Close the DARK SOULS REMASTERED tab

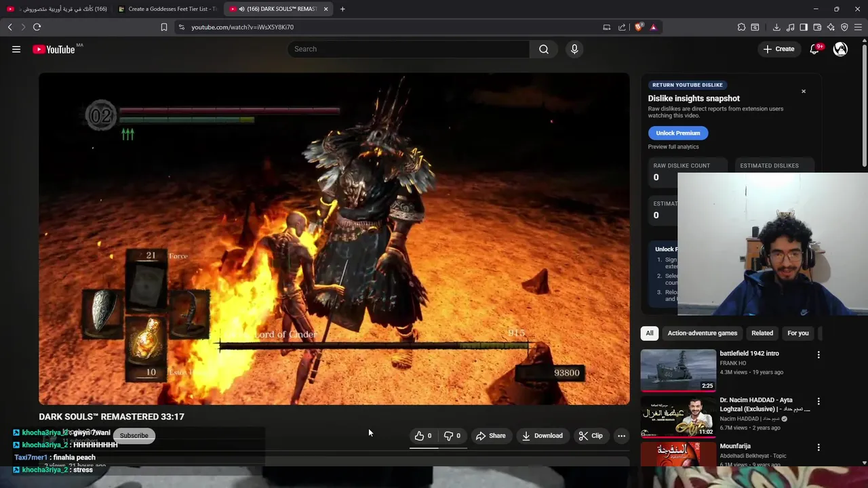tap(325, 9)
